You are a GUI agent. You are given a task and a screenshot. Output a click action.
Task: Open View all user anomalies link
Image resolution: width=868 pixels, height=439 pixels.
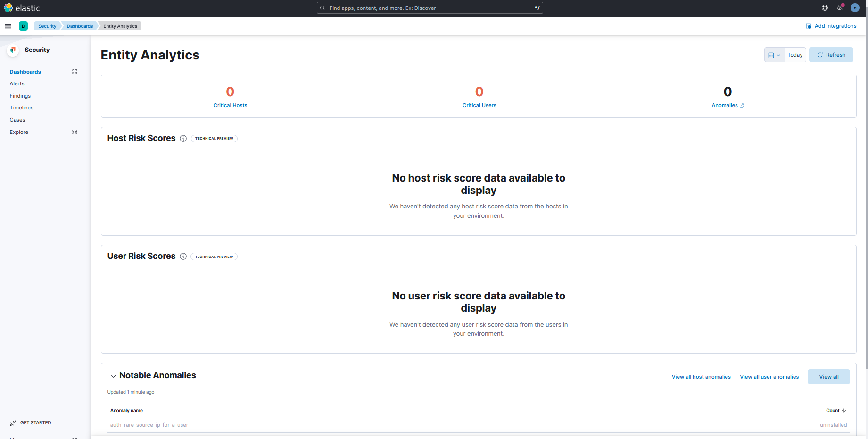click(x=769, y=377)
